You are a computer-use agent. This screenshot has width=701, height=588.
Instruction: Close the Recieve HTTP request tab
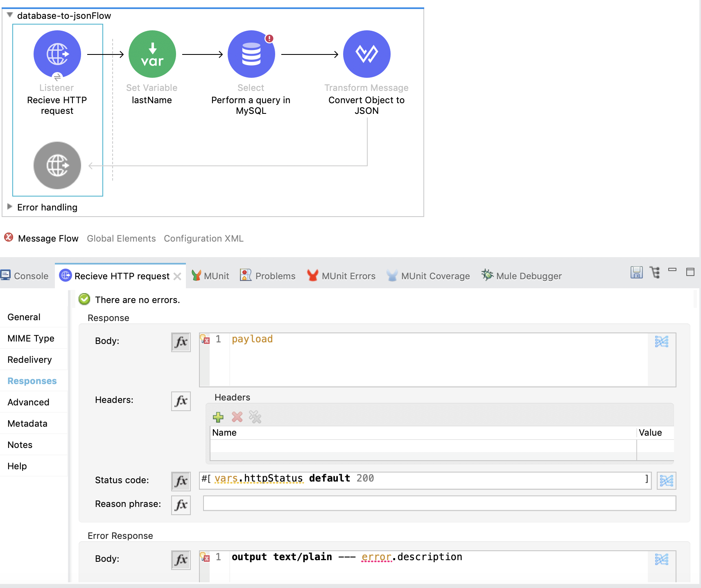point(177,276)
